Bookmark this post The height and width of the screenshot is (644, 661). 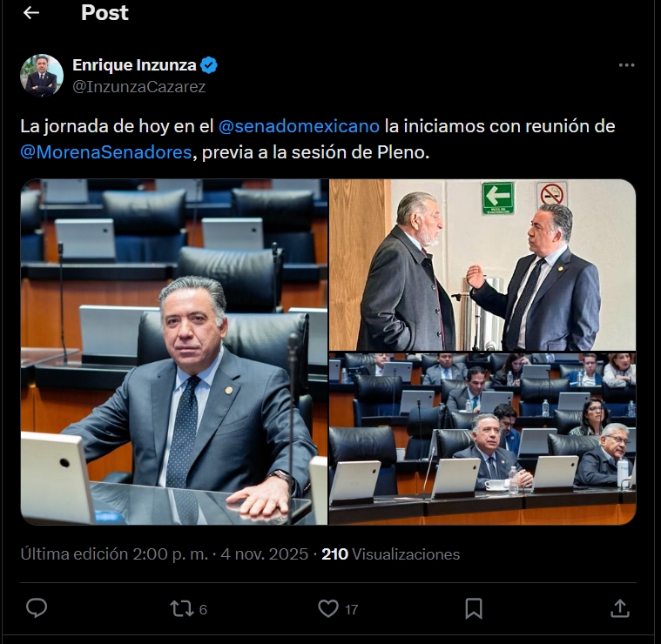474,608
